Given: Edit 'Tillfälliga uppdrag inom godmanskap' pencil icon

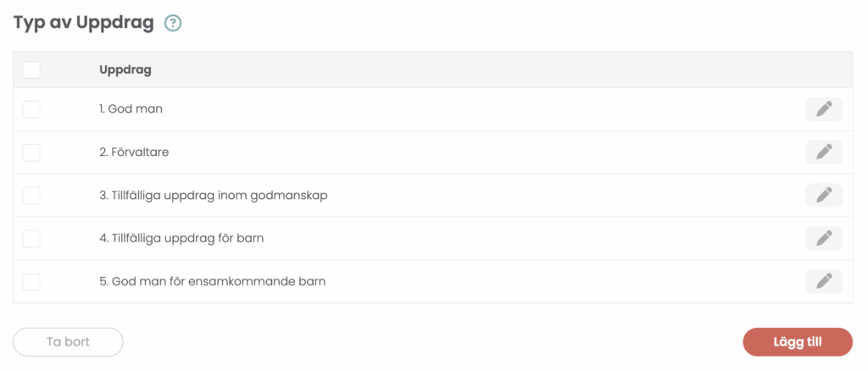Looking at the screenshot, I should point(824,196).
